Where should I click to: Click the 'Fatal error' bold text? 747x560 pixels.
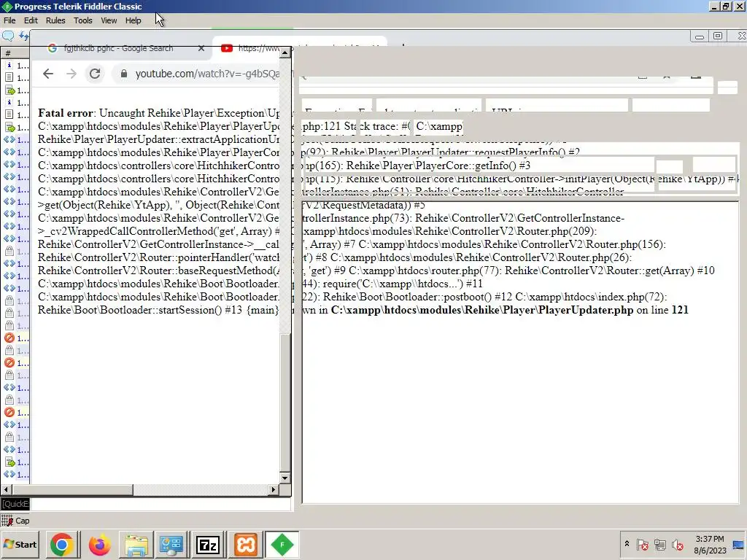click(65, 113)
